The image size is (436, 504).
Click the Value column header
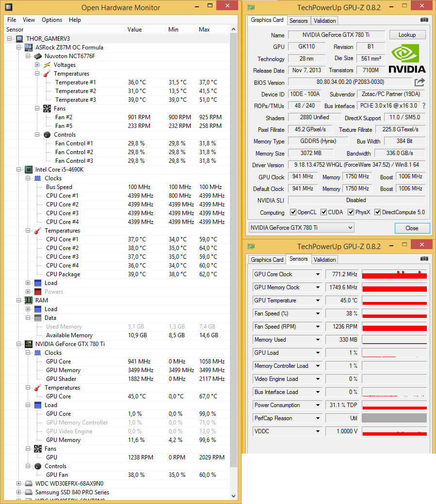145,30
